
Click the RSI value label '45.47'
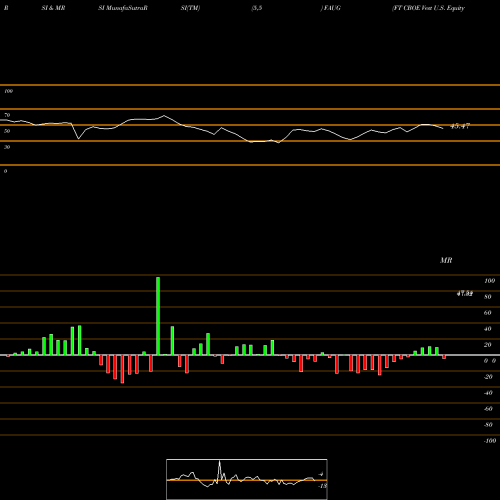click(x=460, y=126)
